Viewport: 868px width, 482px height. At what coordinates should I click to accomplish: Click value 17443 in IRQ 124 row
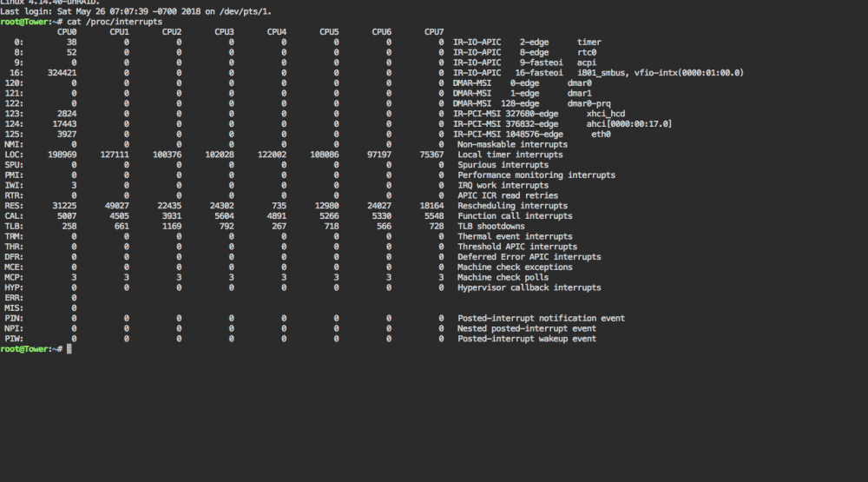(64, 124)
